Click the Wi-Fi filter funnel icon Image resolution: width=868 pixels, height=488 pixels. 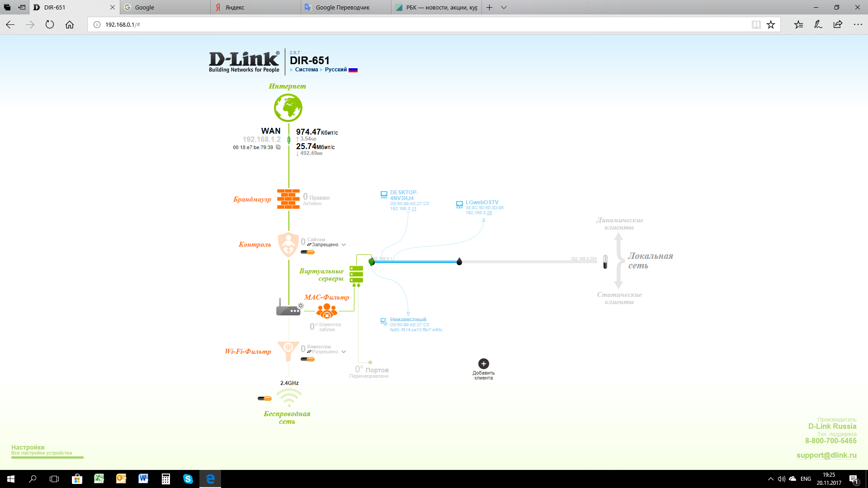(x=288, y=351)
